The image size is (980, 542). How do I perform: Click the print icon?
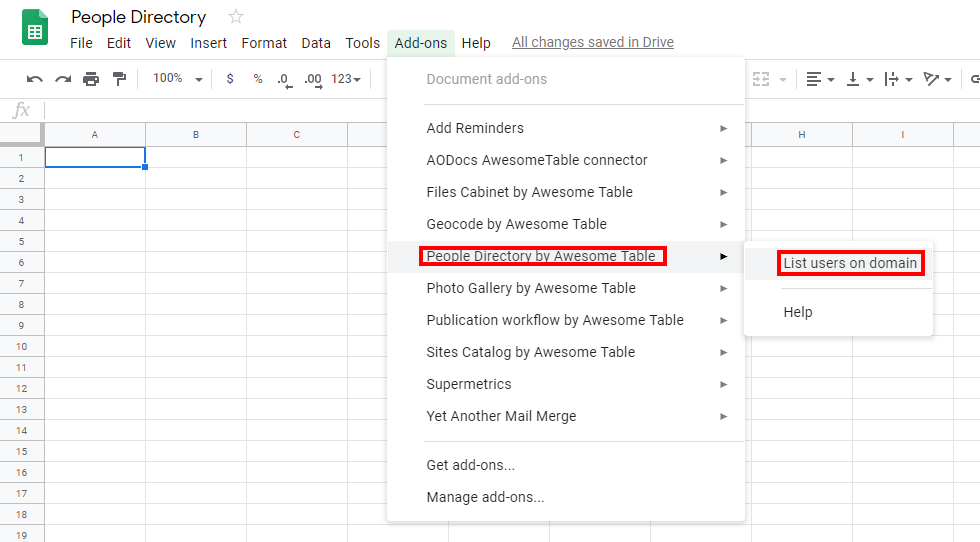tap(91, 79)
